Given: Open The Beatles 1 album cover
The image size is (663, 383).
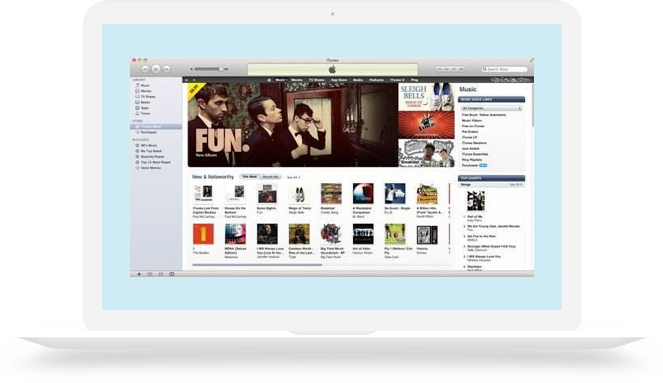Looking at the screenshot, I should pyautogui.click(x=203, y=234).
